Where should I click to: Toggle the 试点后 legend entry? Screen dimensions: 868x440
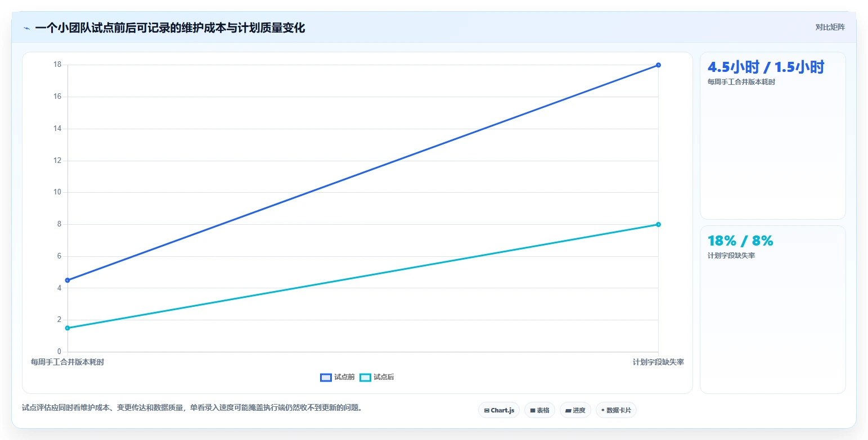pyautogui.click(x=377, y=377)
